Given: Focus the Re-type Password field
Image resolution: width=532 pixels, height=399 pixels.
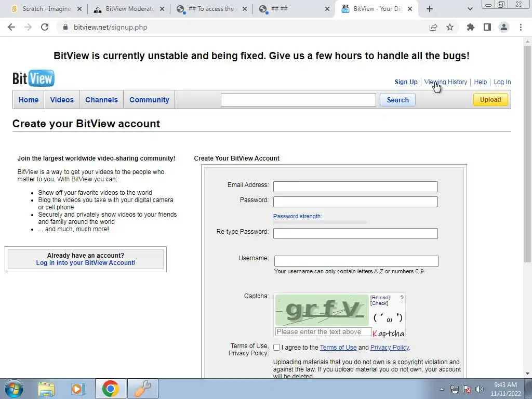Looking at the screenshot, I should 355,233.
